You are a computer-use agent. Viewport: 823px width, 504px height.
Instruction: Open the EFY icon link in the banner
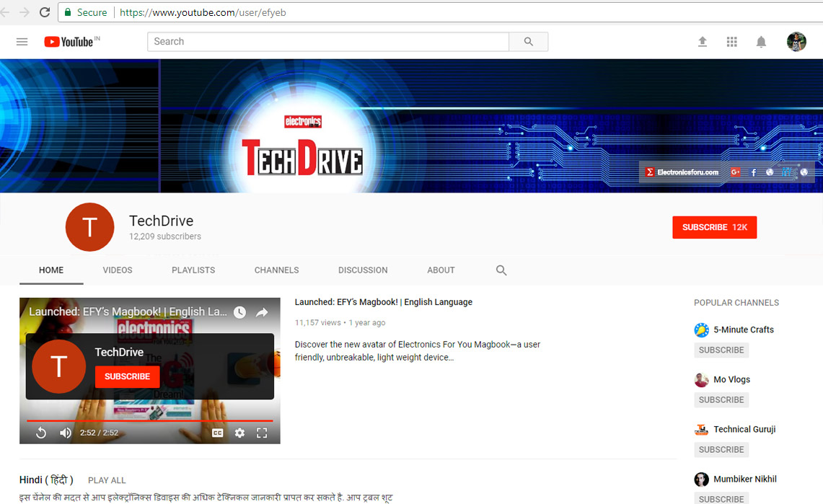[786, 172]
